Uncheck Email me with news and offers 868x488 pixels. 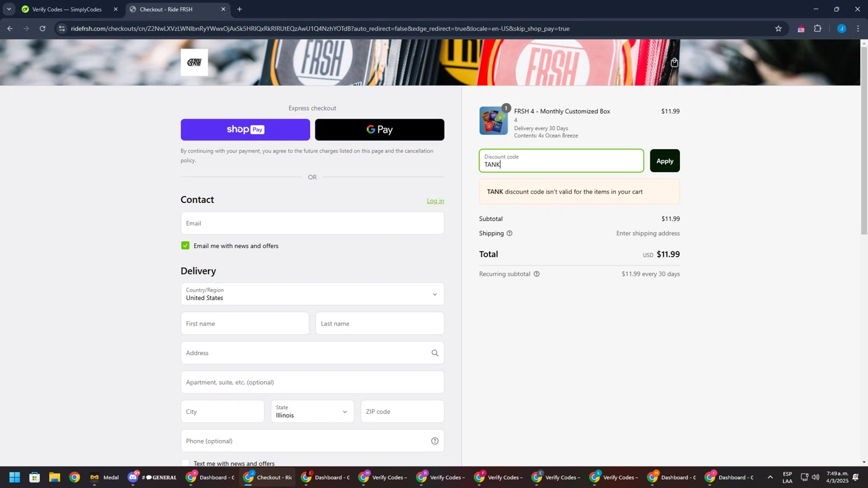pyautogui.click(x=185, y=246)
